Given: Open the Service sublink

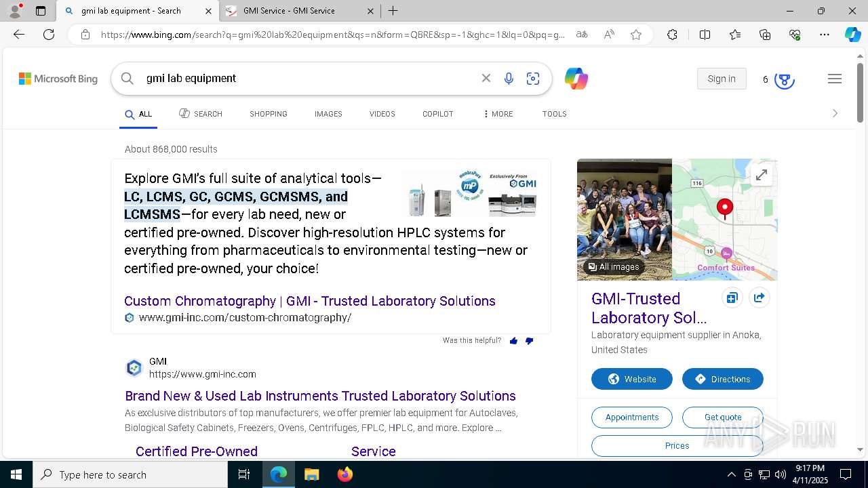Looking at the screenshot, I should point(374,451).
